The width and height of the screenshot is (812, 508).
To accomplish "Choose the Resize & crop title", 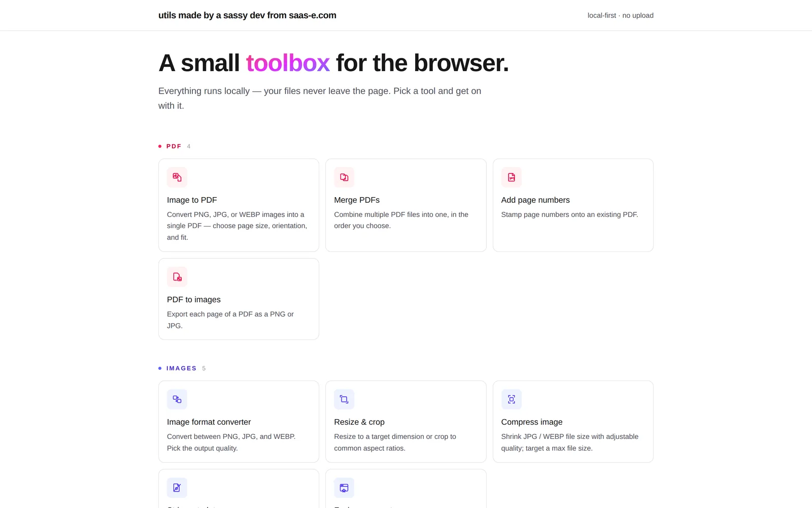I will click(359, 422).
